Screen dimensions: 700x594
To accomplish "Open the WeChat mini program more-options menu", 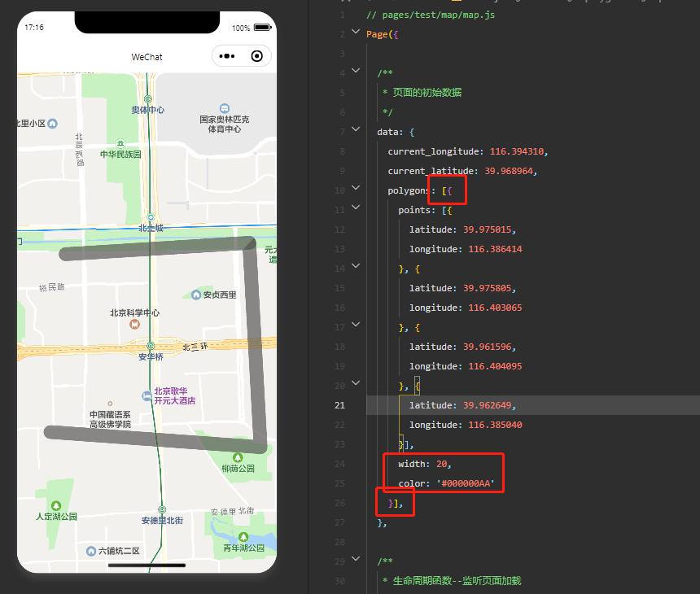I will point(227,56).
